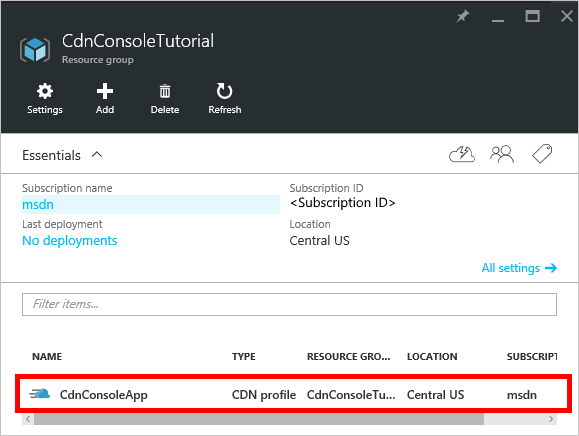Open the Settings gear icon
Screen dimensions: 579x436
[45, 91]
